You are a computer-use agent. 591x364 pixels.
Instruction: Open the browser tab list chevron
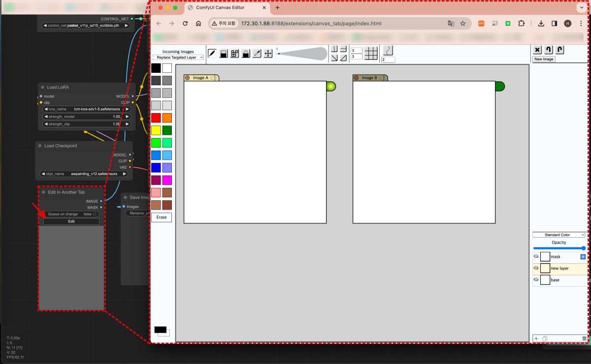pos(581,8)
